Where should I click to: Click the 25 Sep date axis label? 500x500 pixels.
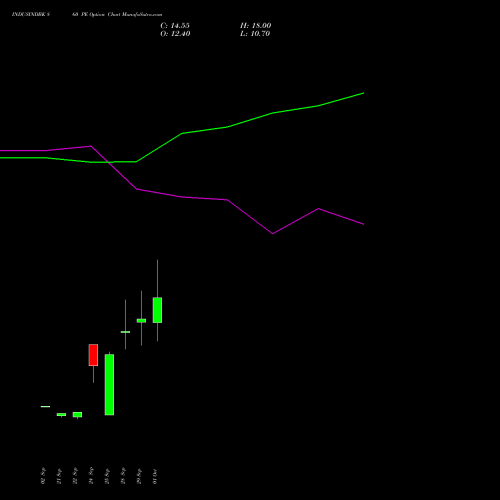coord(107,476)
